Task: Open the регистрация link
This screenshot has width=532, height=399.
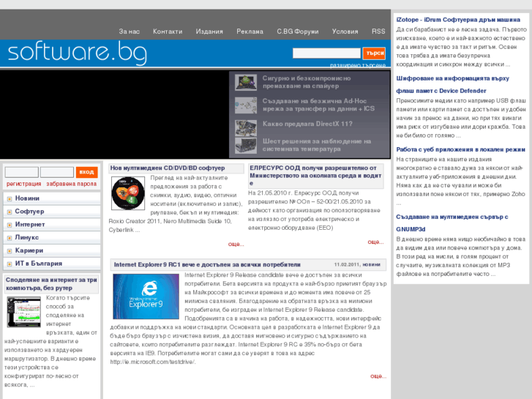Action: click(23, 184)
